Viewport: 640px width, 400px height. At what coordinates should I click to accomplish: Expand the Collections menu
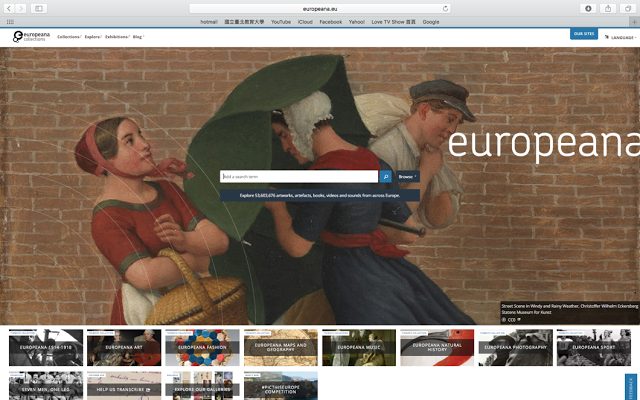pos(69,37)
